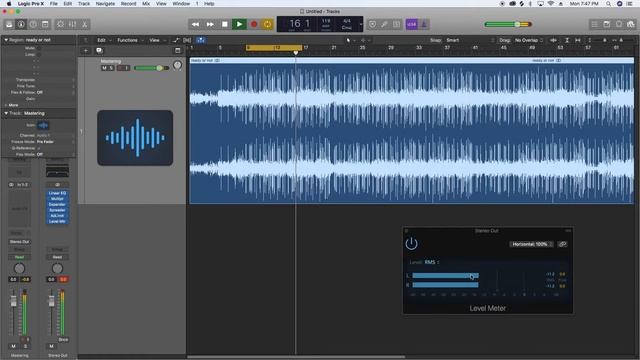Viewport: 640px width, 360px height.
Task: Start playback with the green Play button
Action: [x=239, y=24]
